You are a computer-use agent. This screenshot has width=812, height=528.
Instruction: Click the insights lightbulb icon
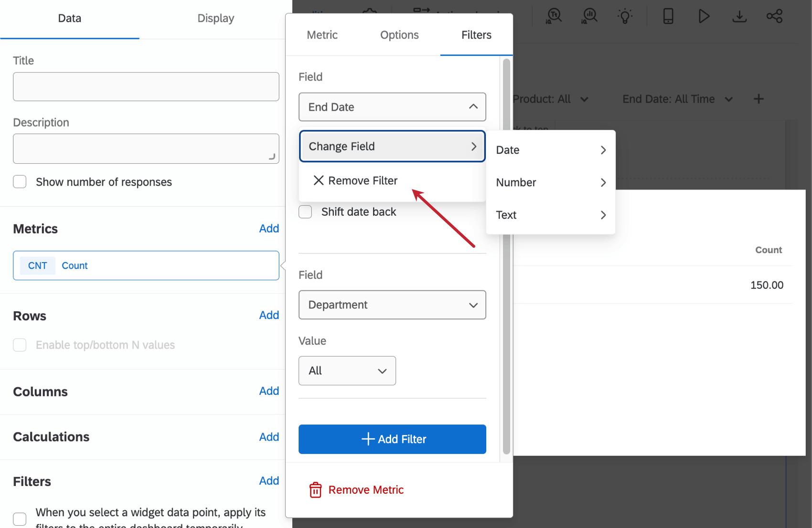coord(626,16)
